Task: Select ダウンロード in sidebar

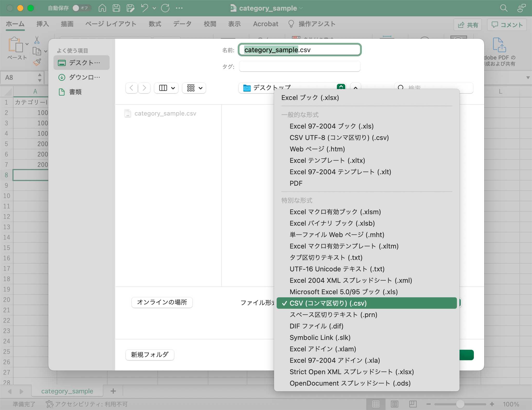Action: point(82,77)
